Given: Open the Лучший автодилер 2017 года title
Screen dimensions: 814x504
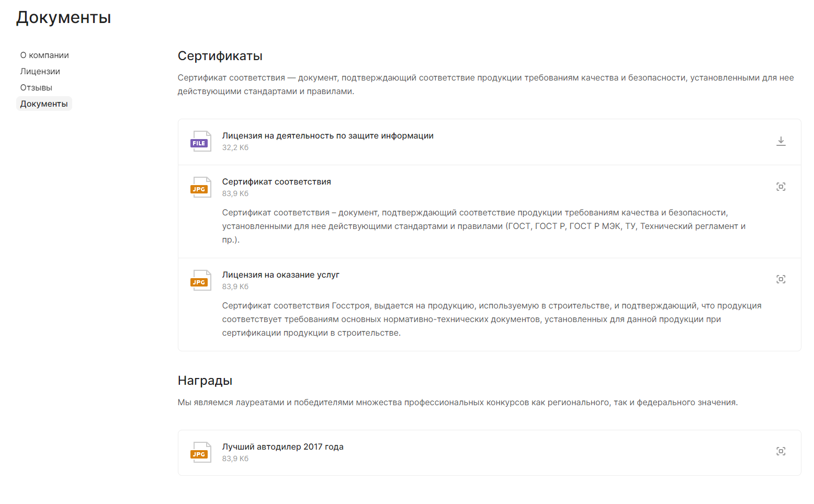Looking at the screenshot, I should click(282, 447).
